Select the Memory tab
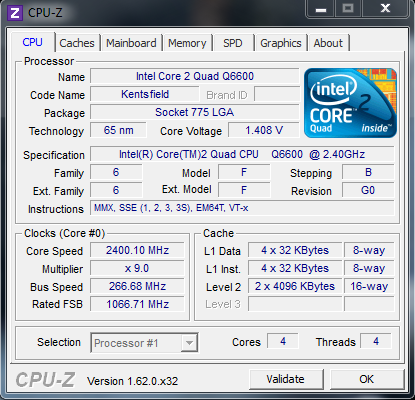 187,43
